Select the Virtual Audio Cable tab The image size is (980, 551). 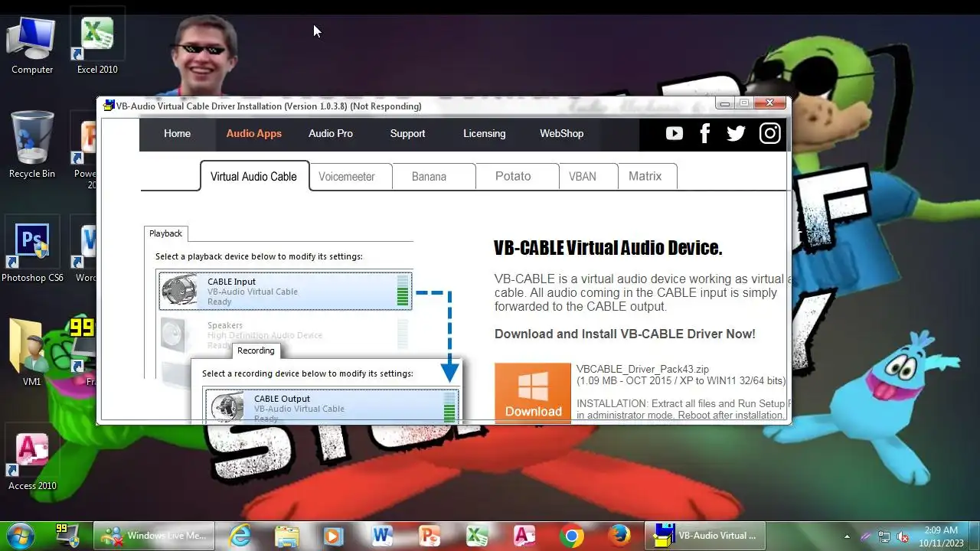coord(254,176)
